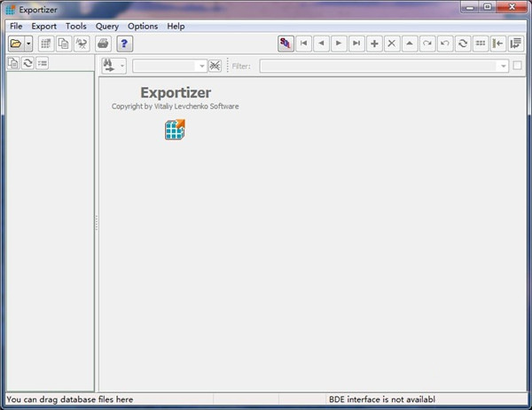Click the redo curved arrow icon
Image resolution: width=532 pixels, height=410 pixels.
427,43
